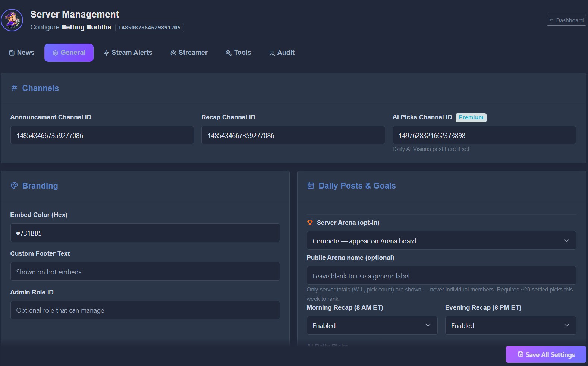The height and width of the screenshot is (366, 588).
Task: Open the Streamer tab
Action: 189,53
